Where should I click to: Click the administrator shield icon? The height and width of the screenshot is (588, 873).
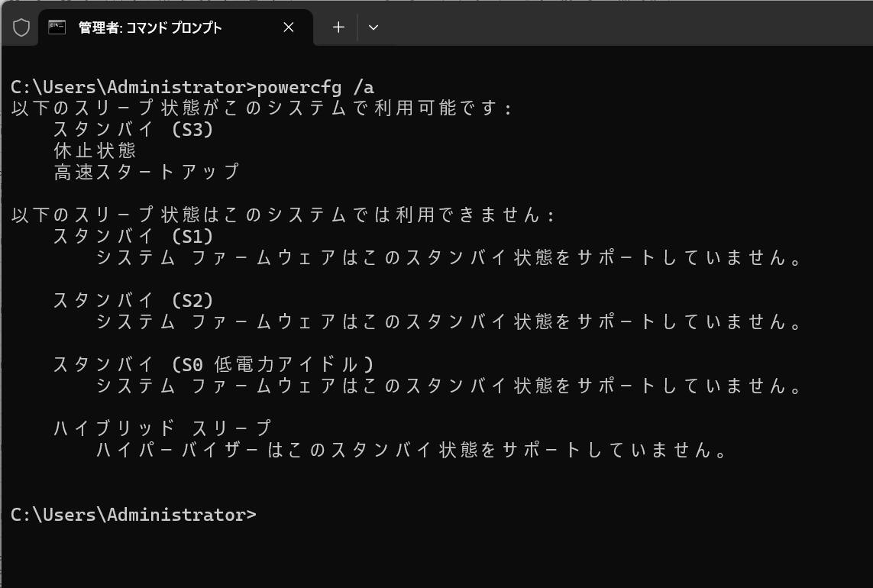click(x=21, y=27)
